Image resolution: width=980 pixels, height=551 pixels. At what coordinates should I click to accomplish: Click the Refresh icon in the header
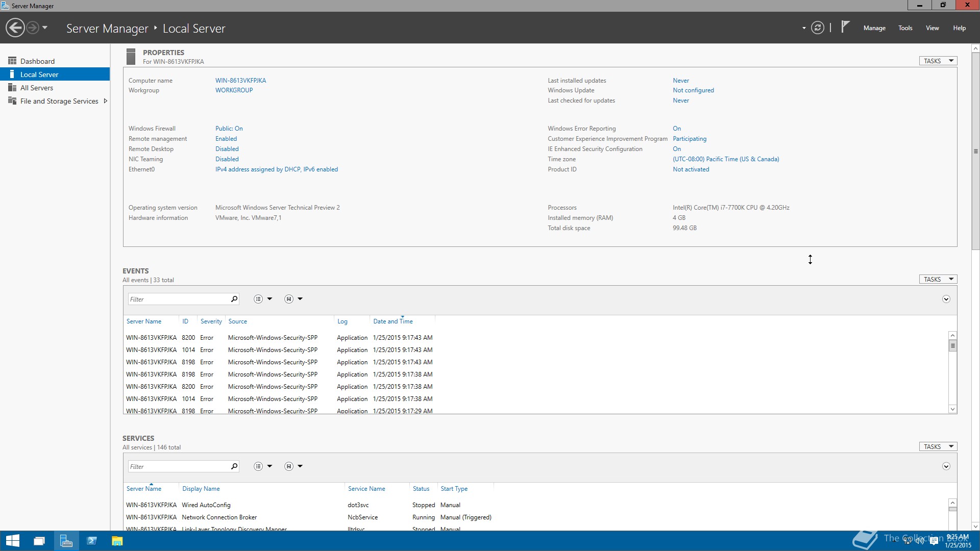818,28
